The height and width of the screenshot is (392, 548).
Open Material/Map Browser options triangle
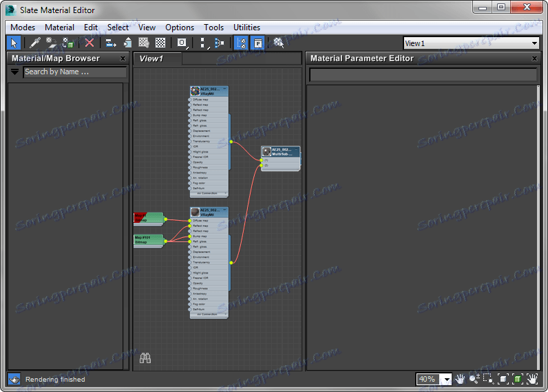pos(14,72)
